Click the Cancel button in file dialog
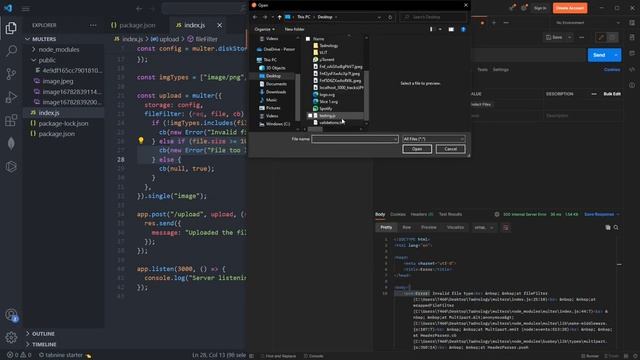Viewport: 640px width, 360px height. (x=451, y=149)
